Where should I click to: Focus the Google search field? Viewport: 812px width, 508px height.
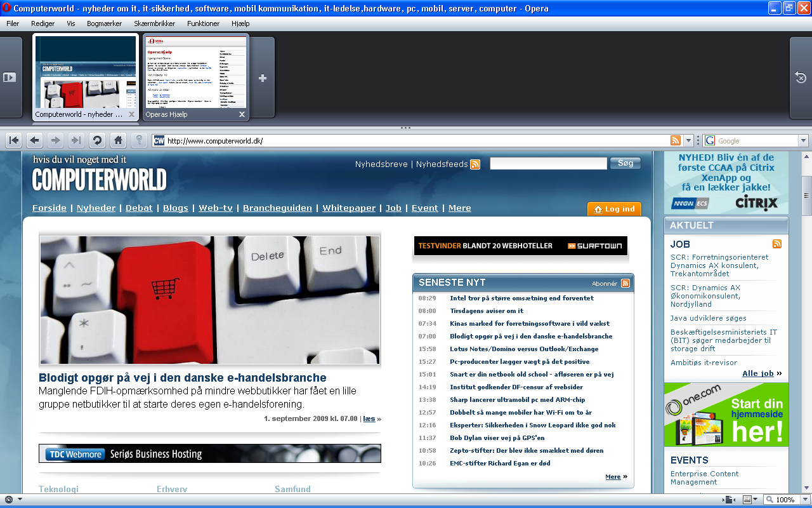(757, 141)
